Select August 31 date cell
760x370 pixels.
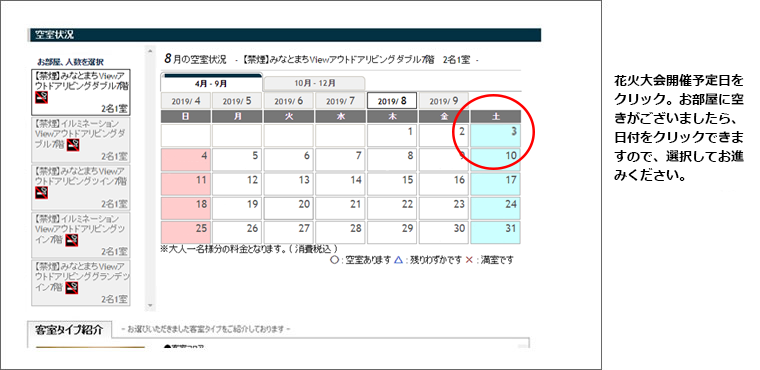(496, 233)
